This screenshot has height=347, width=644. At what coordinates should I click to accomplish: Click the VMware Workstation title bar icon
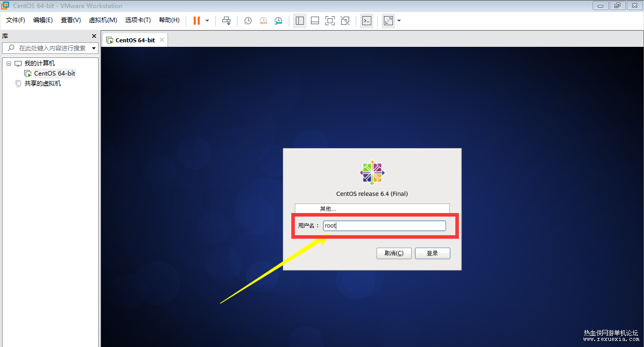tap(5, 6)
